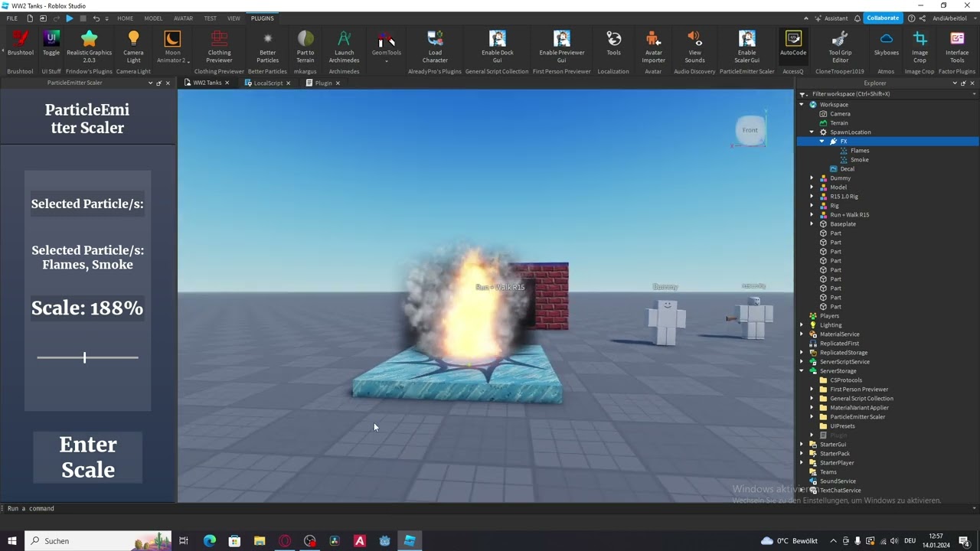Open the Clothing Previewer plugin

pyautogui.click(x=219, y=47)
